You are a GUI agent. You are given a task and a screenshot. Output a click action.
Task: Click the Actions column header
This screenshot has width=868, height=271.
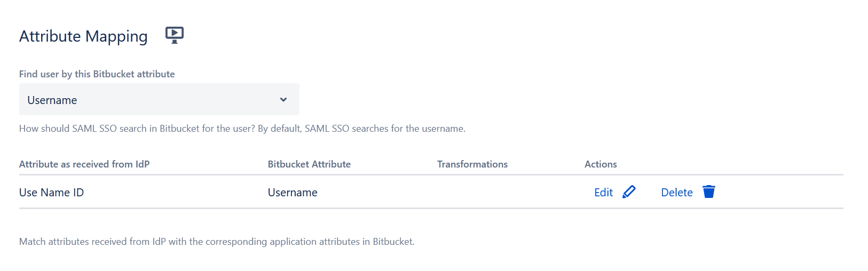click(601, 164)
